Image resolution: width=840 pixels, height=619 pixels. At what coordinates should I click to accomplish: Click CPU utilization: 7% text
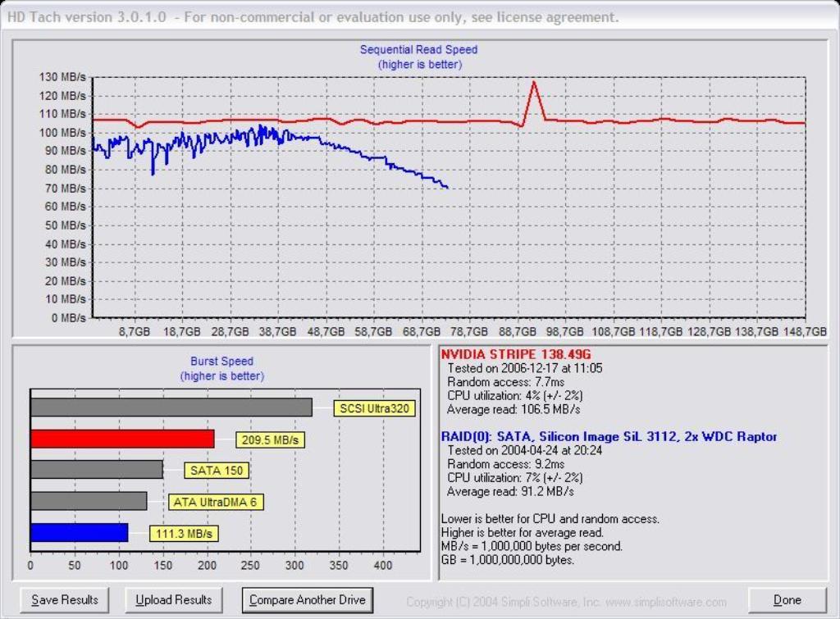pos(515,478)
